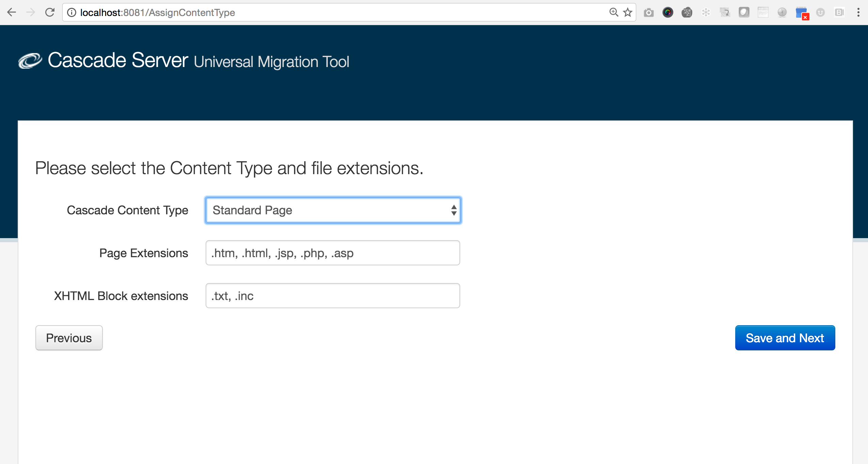Click the Previous button
This screenshot has height=464, width=868.
coord(69,338)
